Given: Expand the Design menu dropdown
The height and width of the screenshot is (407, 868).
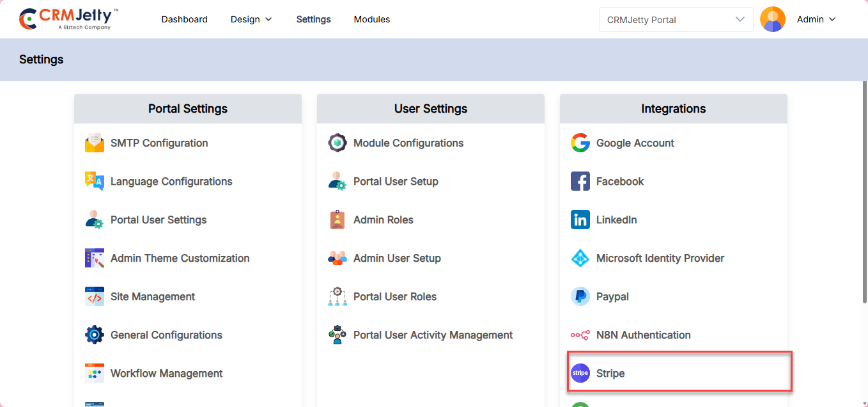Looking at the screenshot, I should pyautogui.click(x=251, y=19).
